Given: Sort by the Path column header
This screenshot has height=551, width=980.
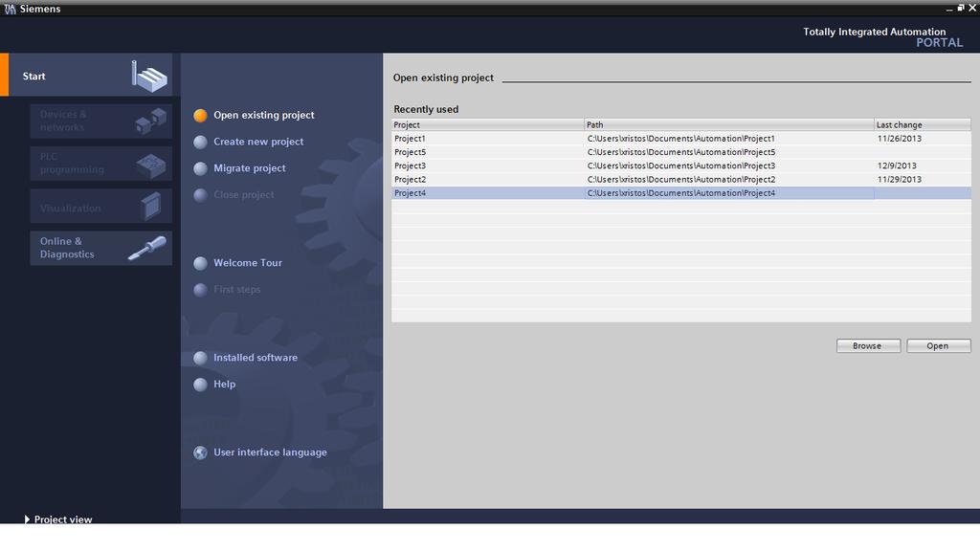Looking at the screenshot, I should [728, 125].
